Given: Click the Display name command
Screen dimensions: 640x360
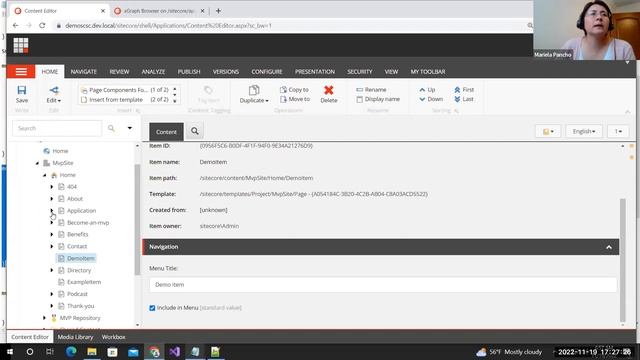Looking at the screenshot, I should (378, 99).
